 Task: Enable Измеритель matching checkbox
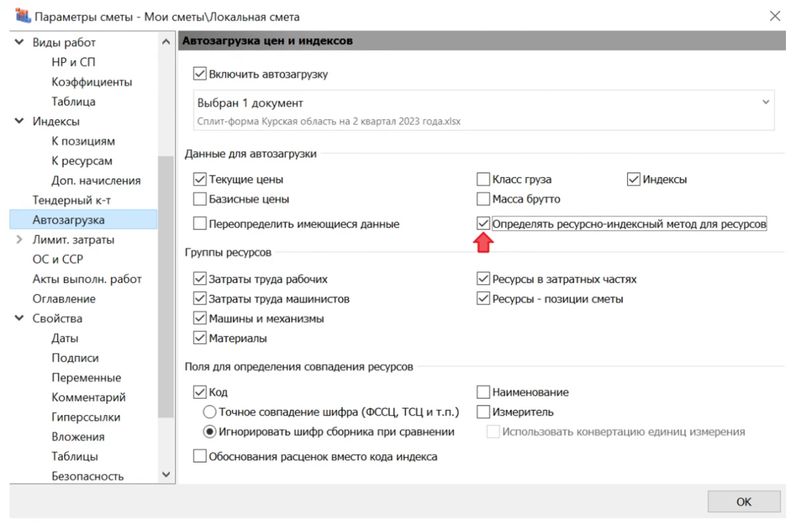click(x=483, y=412)
